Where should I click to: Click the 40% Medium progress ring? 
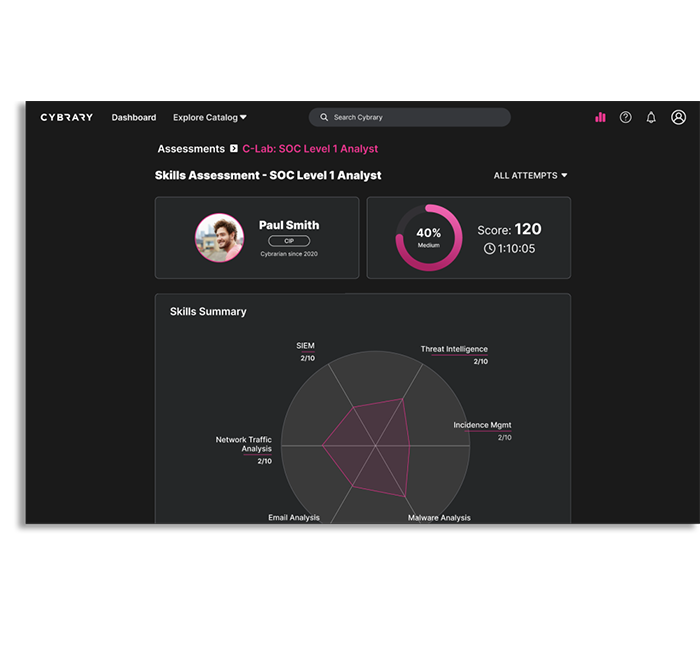pyautogui.click(x=429, y=238)
